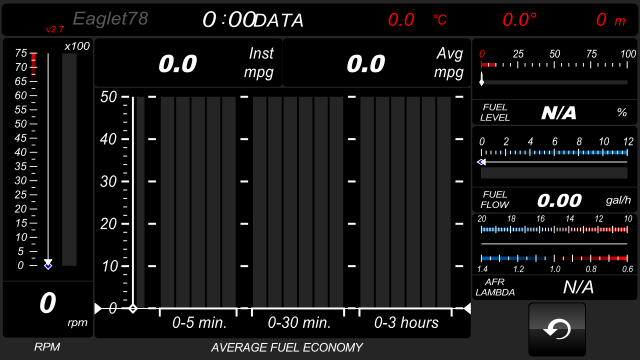Click the fuel flow blue arrow indicator

481,162
